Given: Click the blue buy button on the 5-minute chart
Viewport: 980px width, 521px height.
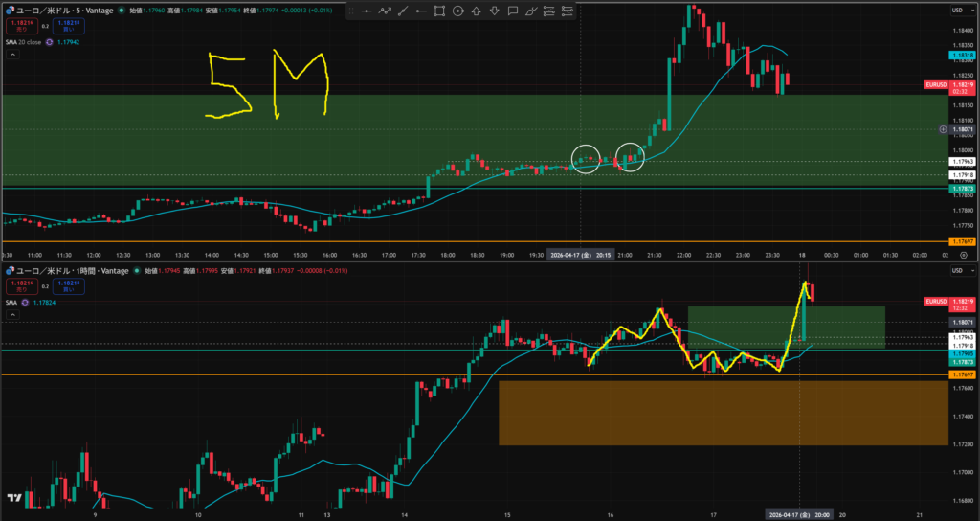Looking at the screenshot, I should [67, 24].
